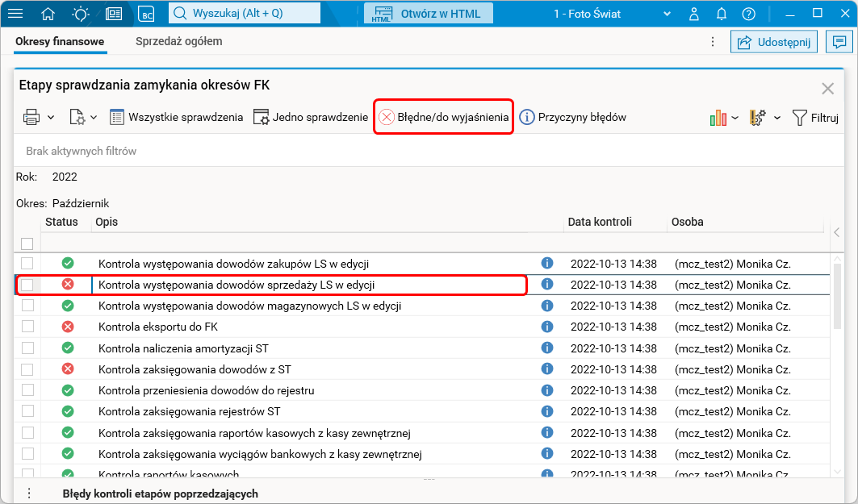Image resolution: width=858 pixels, height=504 pixels.
Task: Expand the configuration dropdown arrow
Action: point(777,118)
